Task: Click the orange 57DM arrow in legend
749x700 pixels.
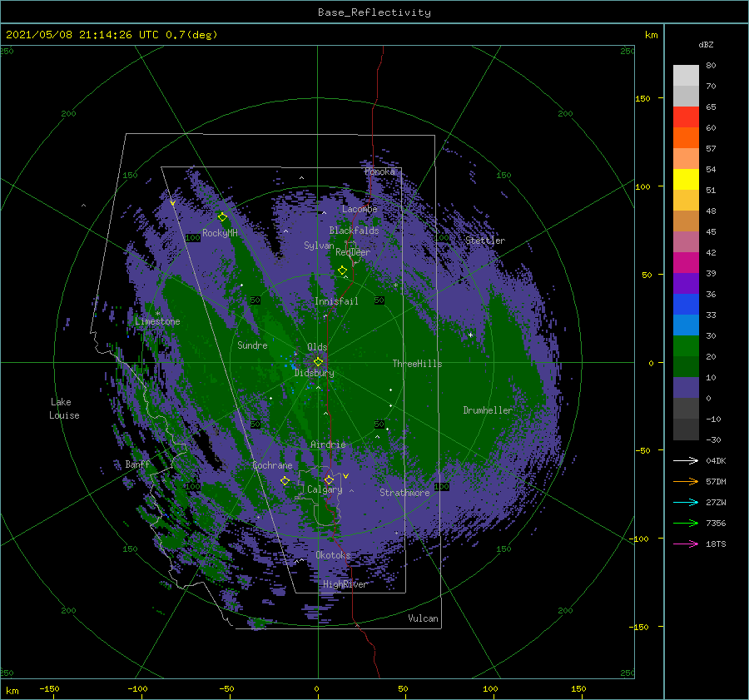Action: coord(686,482)
